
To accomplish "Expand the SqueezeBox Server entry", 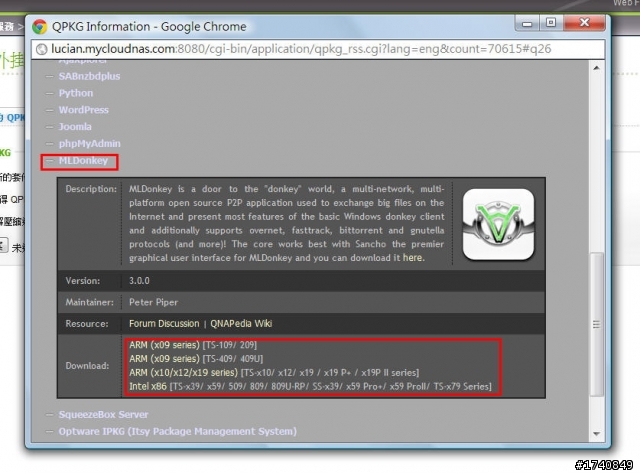I will (x=103, y=414).
